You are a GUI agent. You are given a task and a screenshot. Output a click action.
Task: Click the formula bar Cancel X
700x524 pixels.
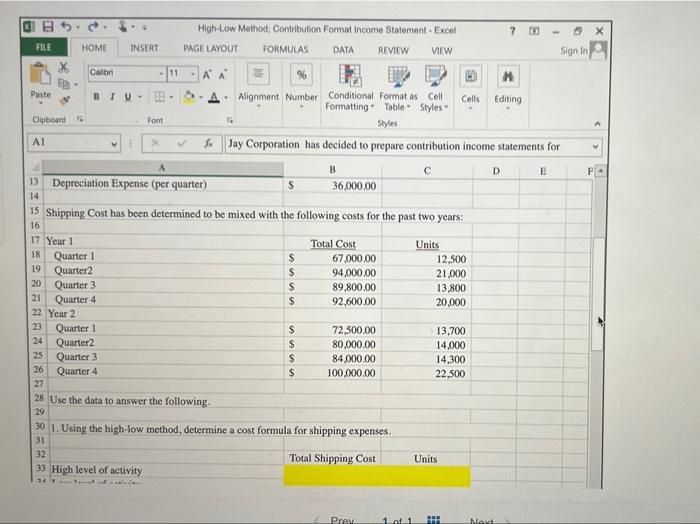(x=155, y=143)
